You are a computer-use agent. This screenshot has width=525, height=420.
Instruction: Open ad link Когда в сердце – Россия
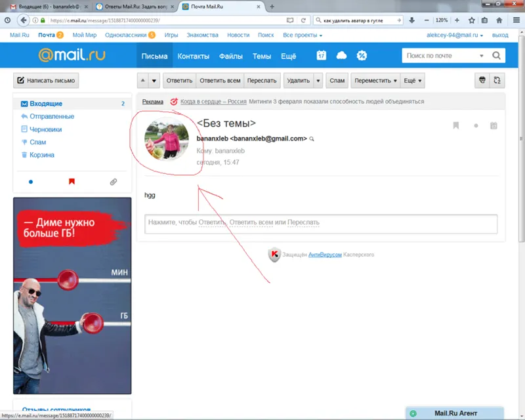point(213,102)
